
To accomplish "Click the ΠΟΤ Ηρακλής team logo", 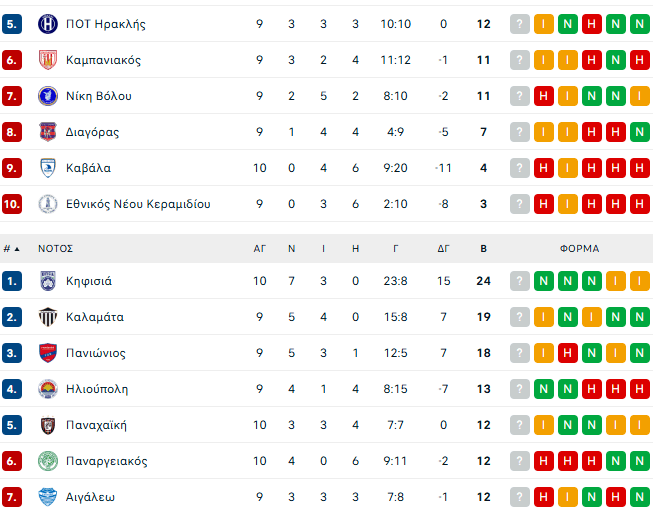I will [47, 24].
